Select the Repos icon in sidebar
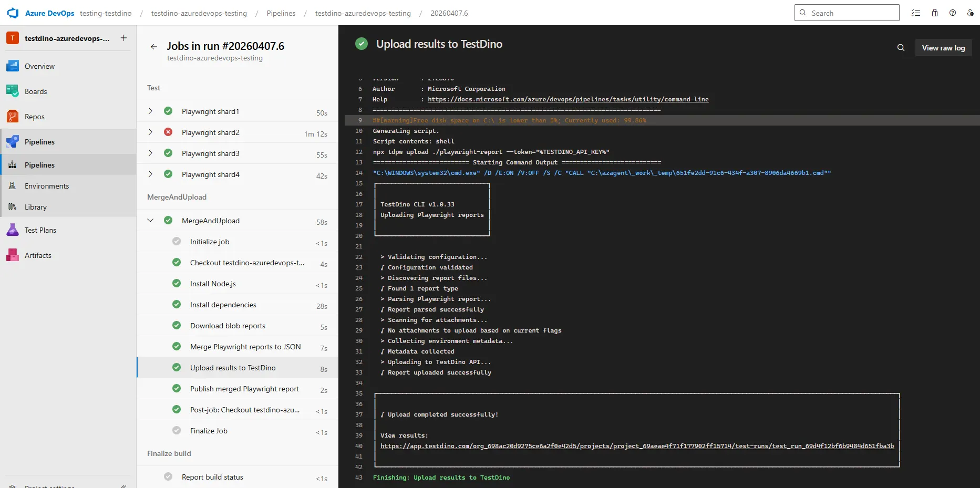This screenshot has width=980, height=488. pyautogui.click(x=12, y=116)
